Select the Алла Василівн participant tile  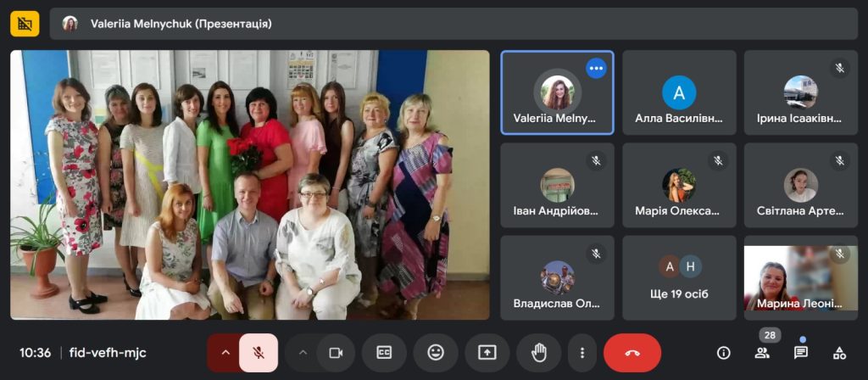pos(679,92)
